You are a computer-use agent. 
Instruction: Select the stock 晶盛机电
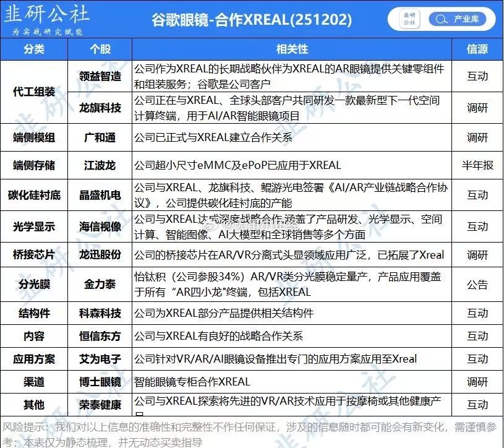pos(100,195)
